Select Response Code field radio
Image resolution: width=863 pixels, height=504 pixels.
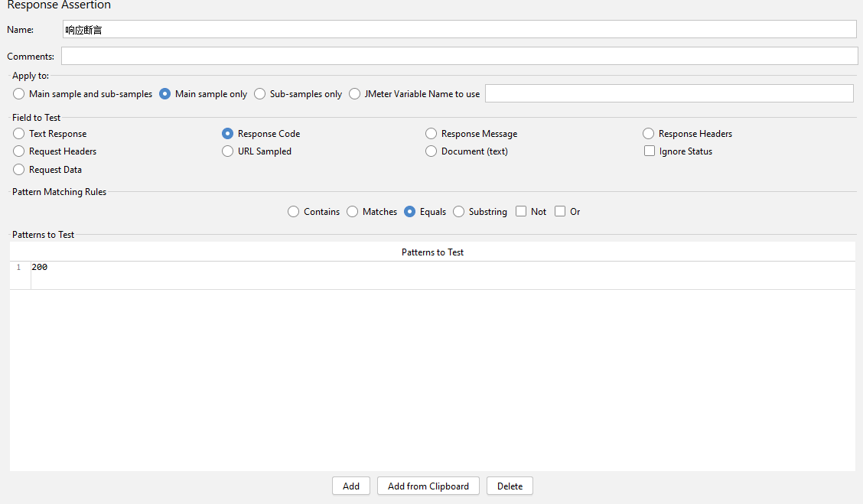click(x=227, y=134)
